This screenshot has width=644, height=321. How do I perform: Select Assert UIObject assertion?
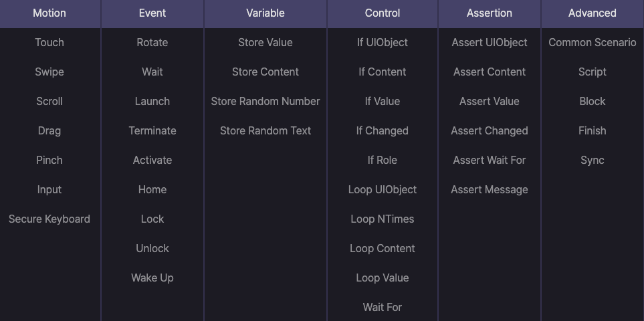coord(489,42)
